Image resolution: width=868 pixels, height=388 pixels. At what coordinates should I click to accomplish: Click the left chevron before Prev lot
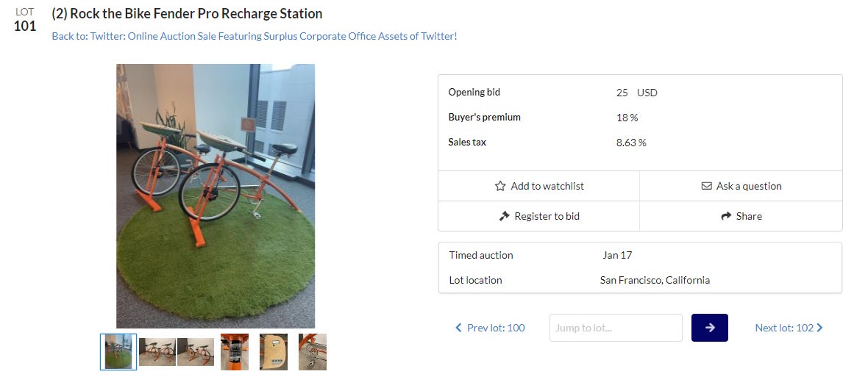pos(459,328)
